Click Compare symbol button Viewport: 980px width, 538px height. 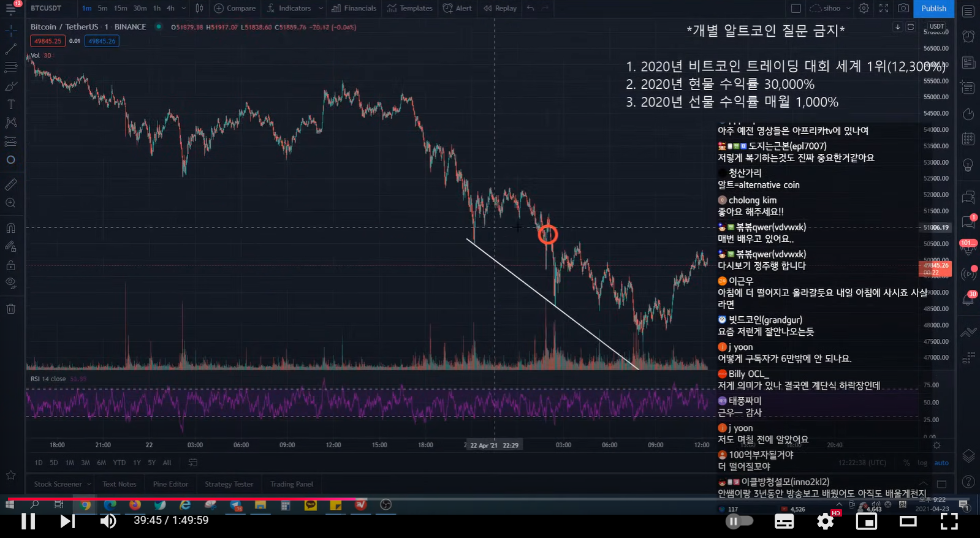[235, 9]
